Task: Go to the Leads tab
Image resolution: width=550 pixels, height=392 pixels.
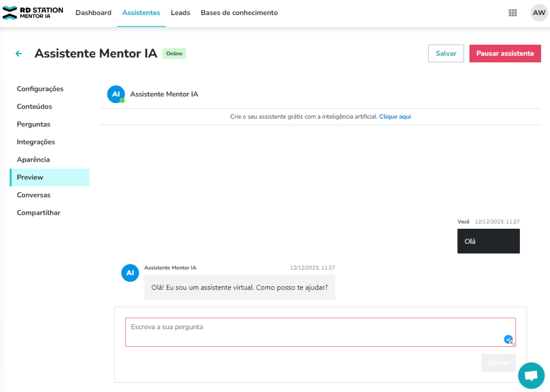Action: tap(180, 13)
